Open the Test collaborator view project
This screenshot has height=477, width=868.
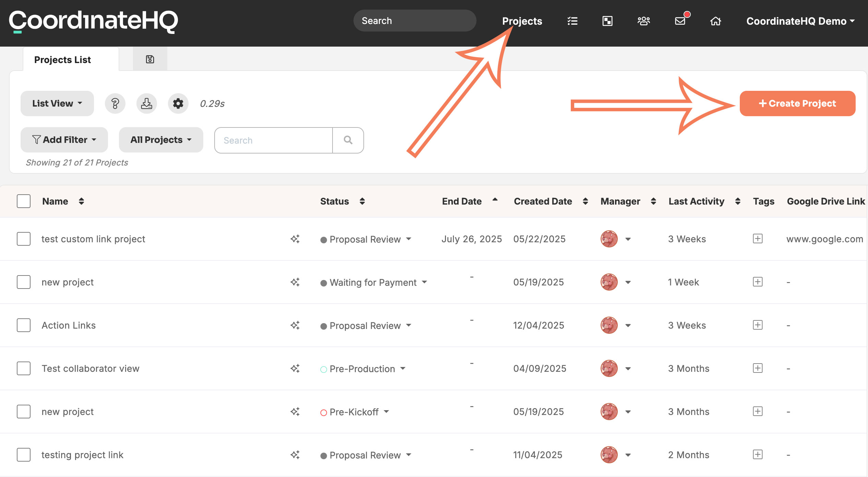[x=91, y=368]
